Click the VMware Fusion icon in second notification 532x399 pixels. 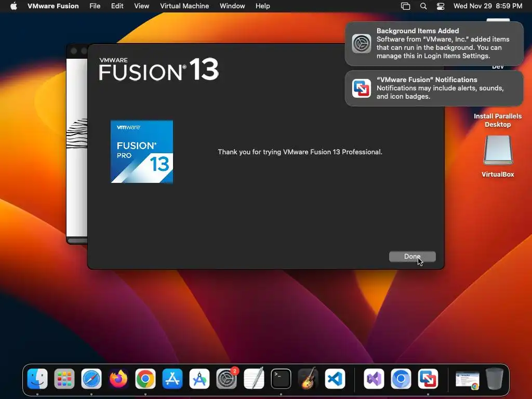pos(362,88)
